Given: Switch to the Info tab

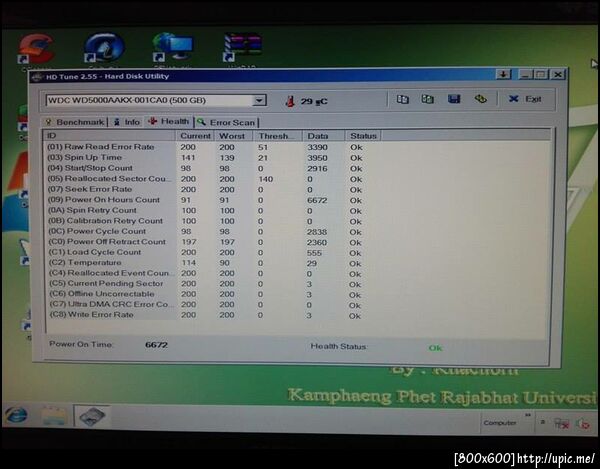Looking at the screenshot, I should (127, 122).
